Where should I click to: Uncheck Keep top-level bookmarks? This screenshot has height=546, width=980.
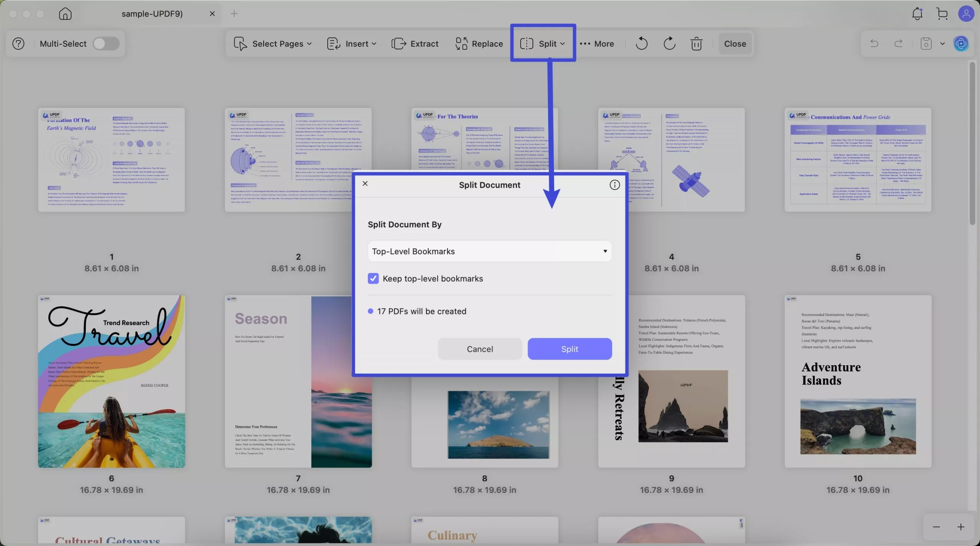(373, 278)
